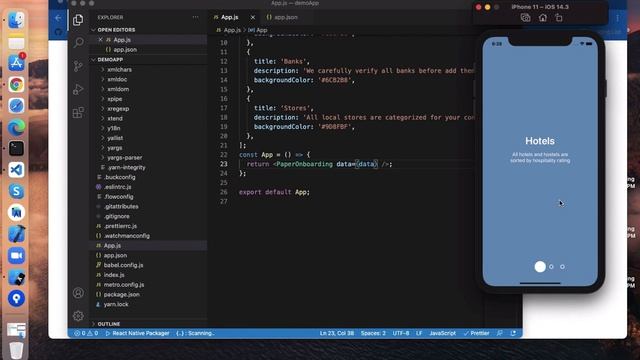Close App.js in Open Editors list
Screen dimensions: 640x360
(x=100, y=40)
